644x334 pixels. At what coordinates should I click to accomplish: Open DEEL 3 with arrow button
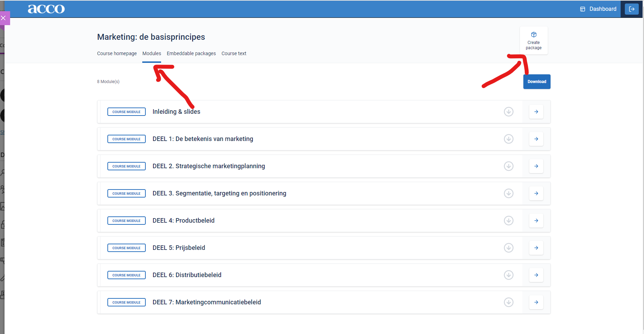coord(536,193)
